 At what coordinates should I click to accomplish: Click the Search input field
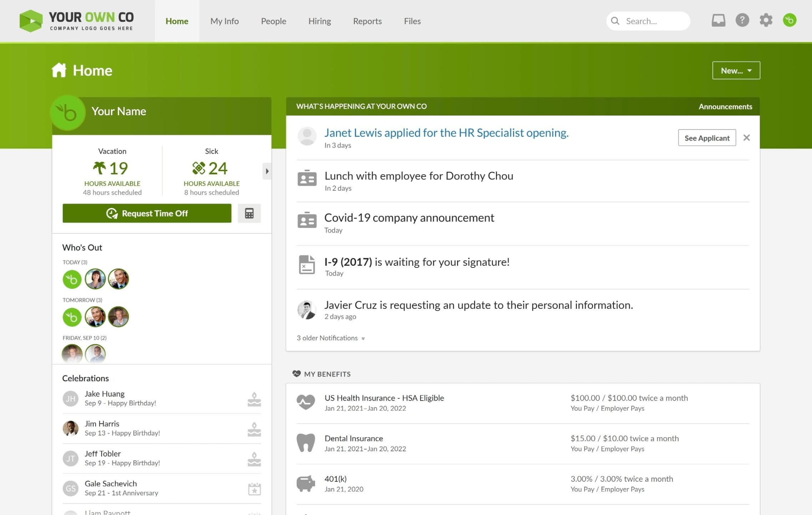648,21
